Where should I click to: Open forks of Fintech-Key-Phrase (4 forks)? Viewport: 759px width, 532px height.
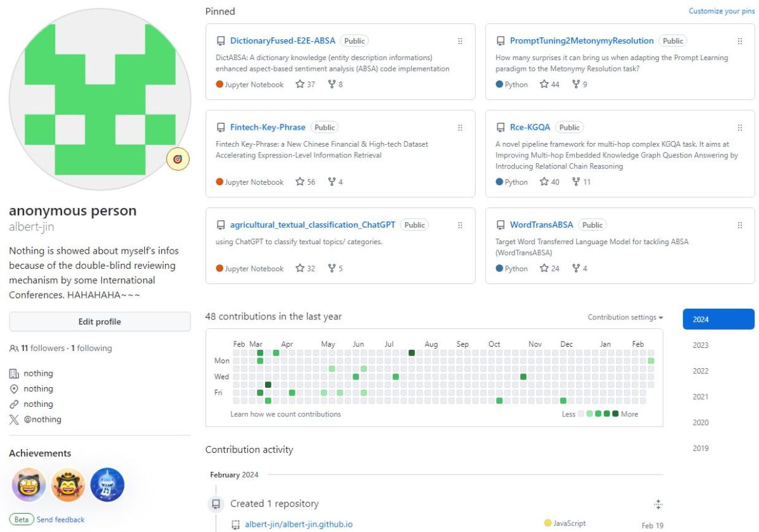335,182
